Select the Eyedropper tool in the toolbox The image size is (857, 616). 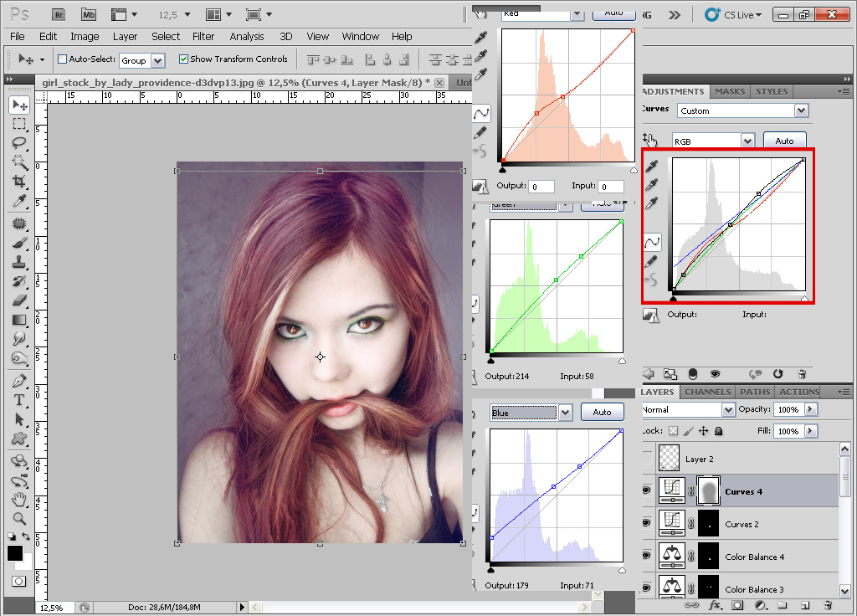coord(20,201)
